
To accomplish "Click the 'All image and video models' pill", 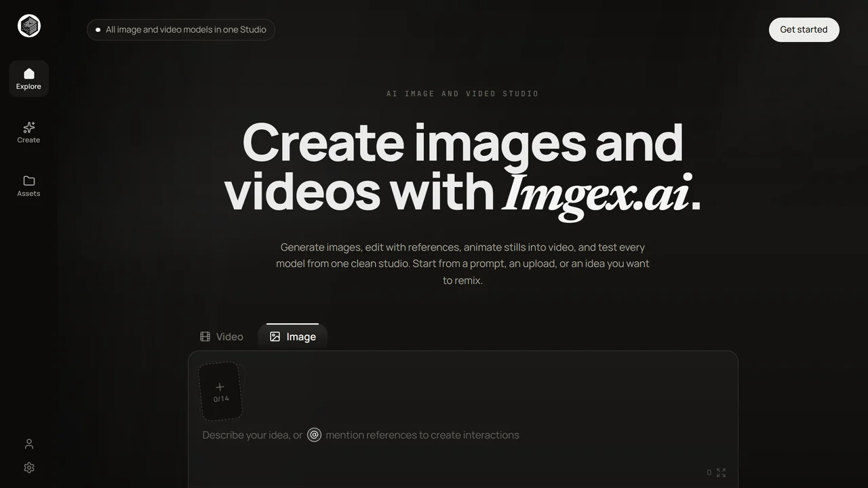I will (181, 30).
